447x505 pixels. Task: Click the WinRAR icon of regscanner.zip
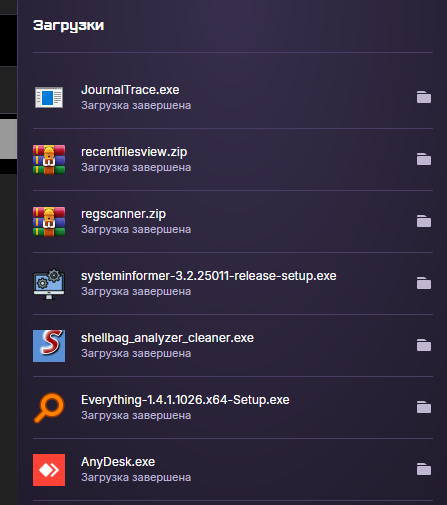click(x=49, y=221)
